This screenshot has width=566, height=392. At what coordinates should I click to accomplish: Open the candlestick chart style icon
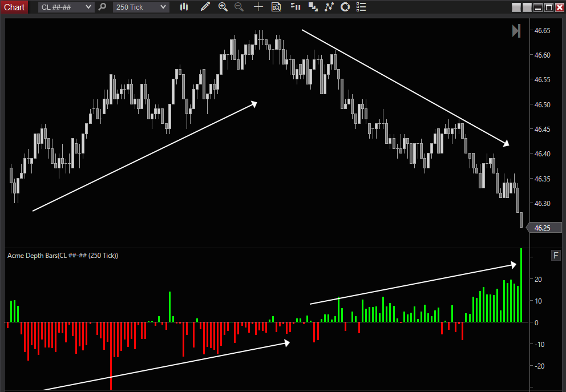point(184,7)
